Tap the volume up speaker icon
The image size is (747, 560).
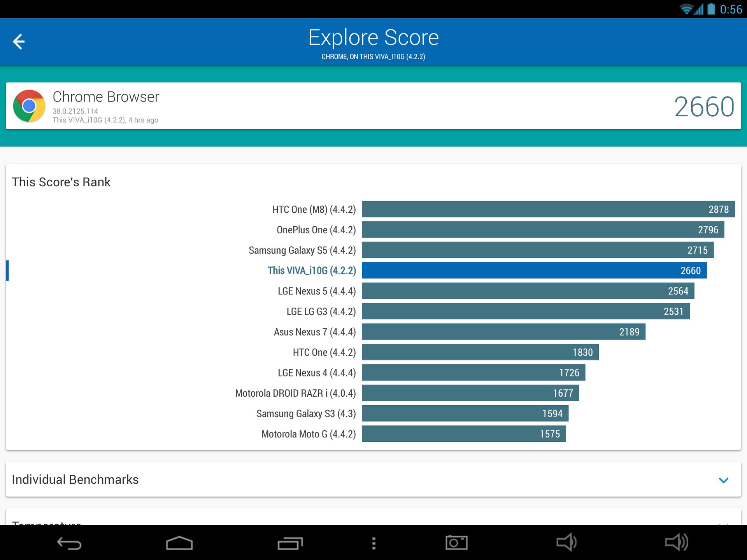pyautogui.click(x=676, y=542)
